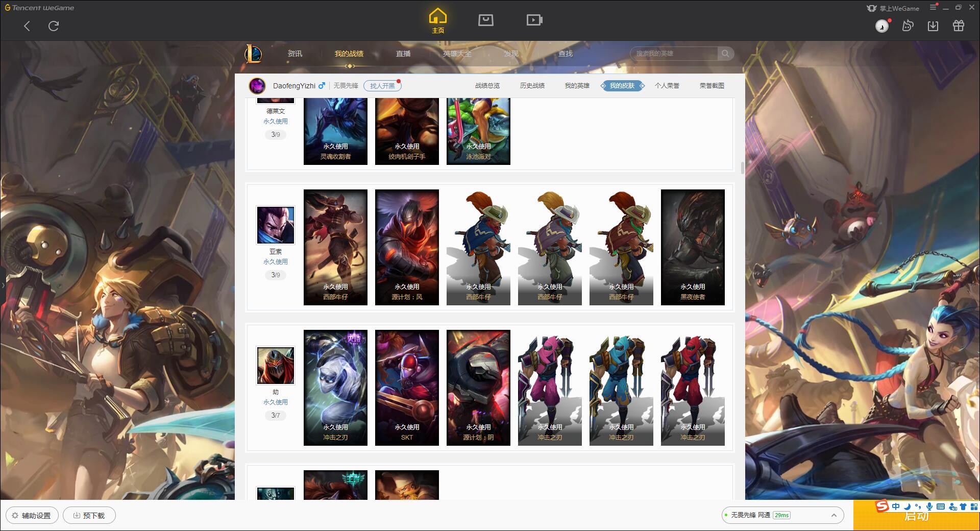The height and width of the screenshot is (531, 980).
Task: Click the vertical scrollbar thumb of skin list
Action: 742,168
